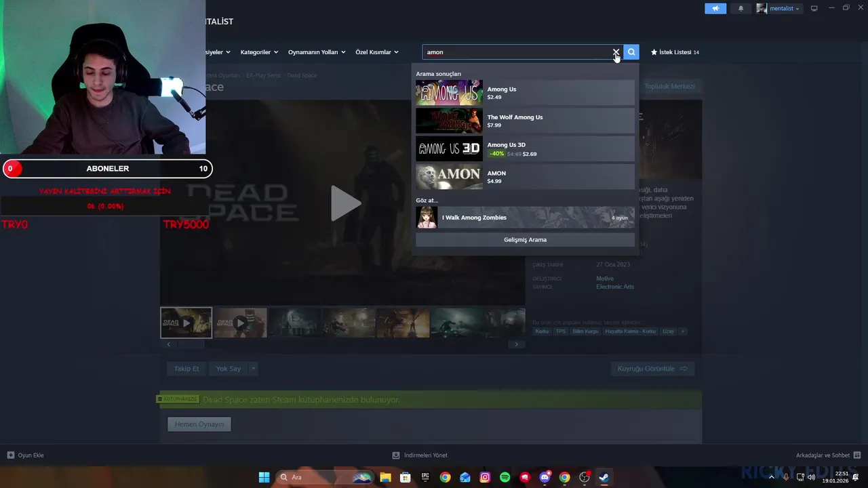The height and width of the screenshot is (488, 868).
Task: Open the Windows Start menu
Action: pyautogui.click(x=264, y=477)
